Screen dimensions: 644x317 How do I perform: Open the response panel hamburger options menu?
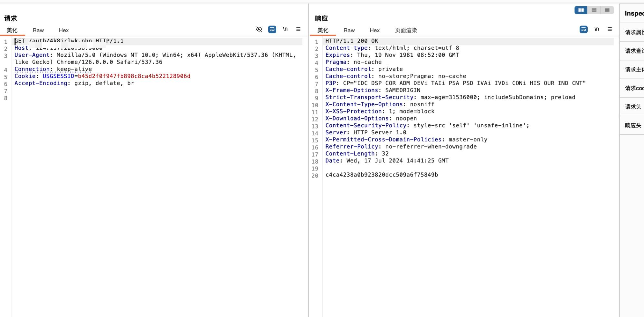(x=610, y=29)
